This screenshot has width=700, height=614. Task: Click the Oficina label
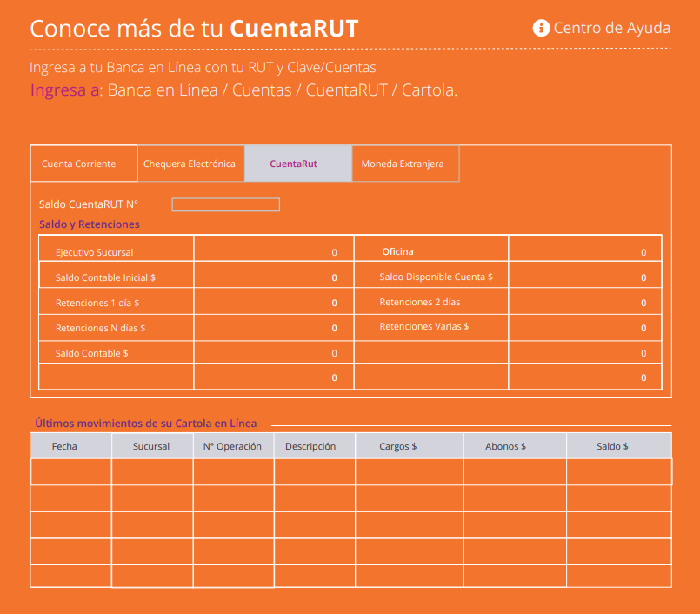click(x=397, y=251)
